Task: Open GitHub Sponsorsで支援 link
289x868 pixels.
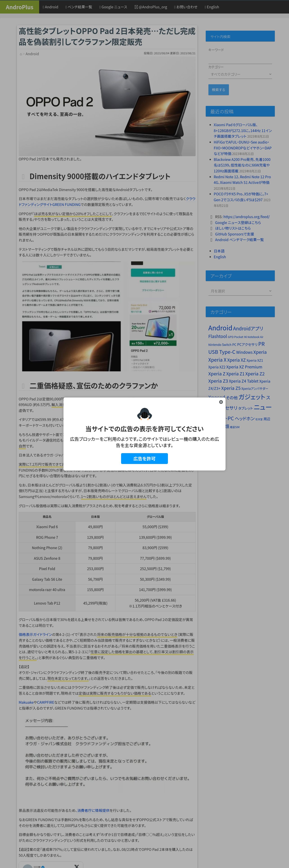Action: pos(235,234)
